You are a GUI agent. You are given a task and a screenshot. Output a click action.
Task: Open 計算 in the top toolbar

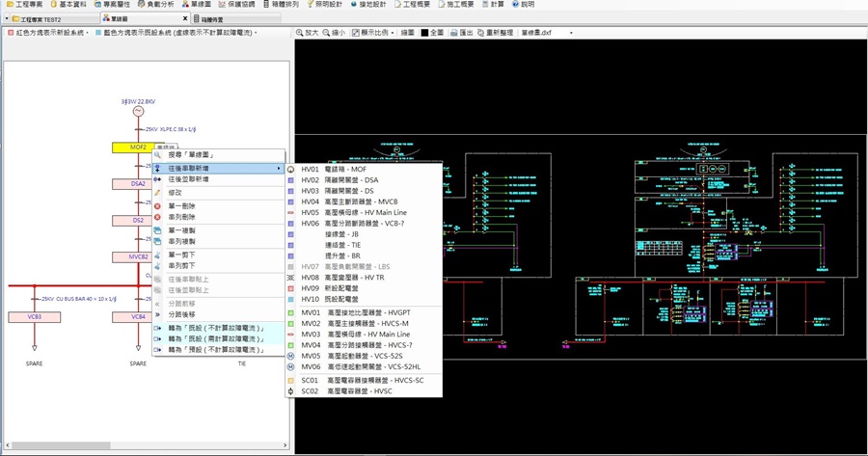(493, 4)
